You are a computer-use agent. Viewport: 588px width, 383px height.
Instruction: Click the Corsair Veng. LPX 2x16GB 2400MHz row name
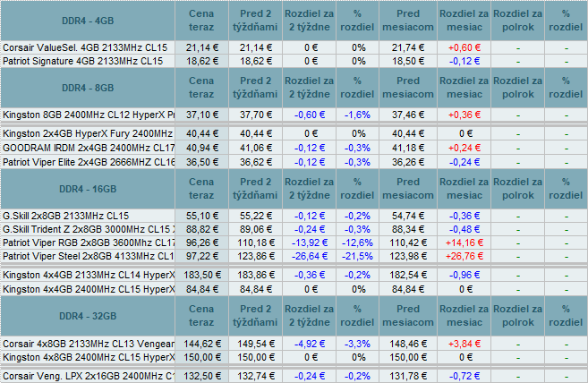pyautogui.click(x=89, y=376)
